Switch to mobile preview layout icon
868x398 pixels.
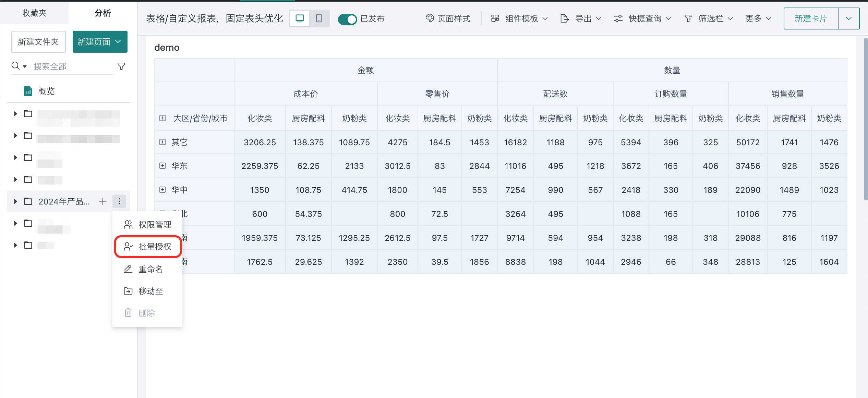[319, 18]
